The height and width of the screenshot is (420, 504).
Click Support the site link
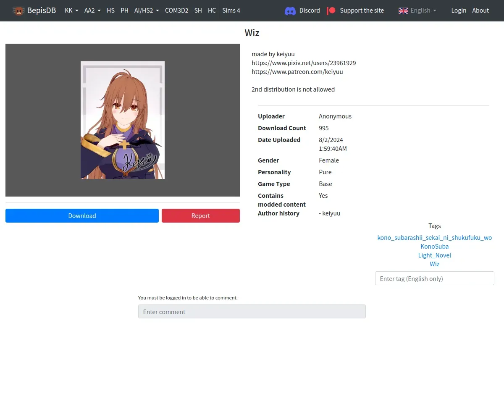click(362, 10)
